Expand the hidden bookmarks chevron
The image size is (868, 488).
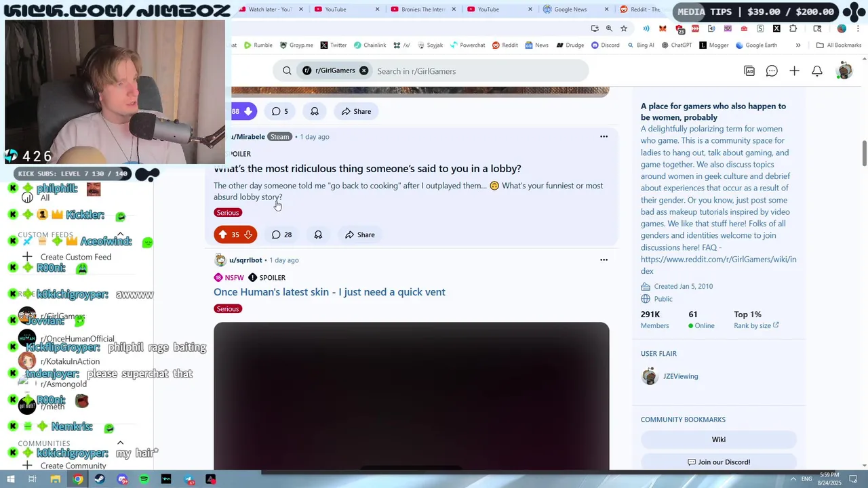click(798, 45)
